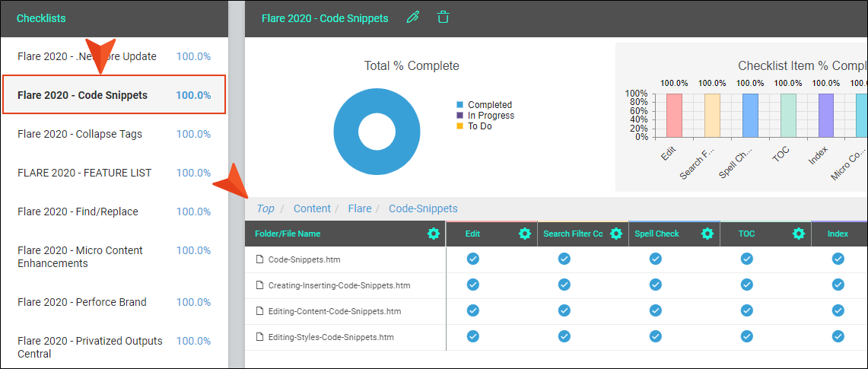Viewport: 868px width, 369px height.
Task: Click the Code-Snippets breadcrumb link
Action: point(424,208)
